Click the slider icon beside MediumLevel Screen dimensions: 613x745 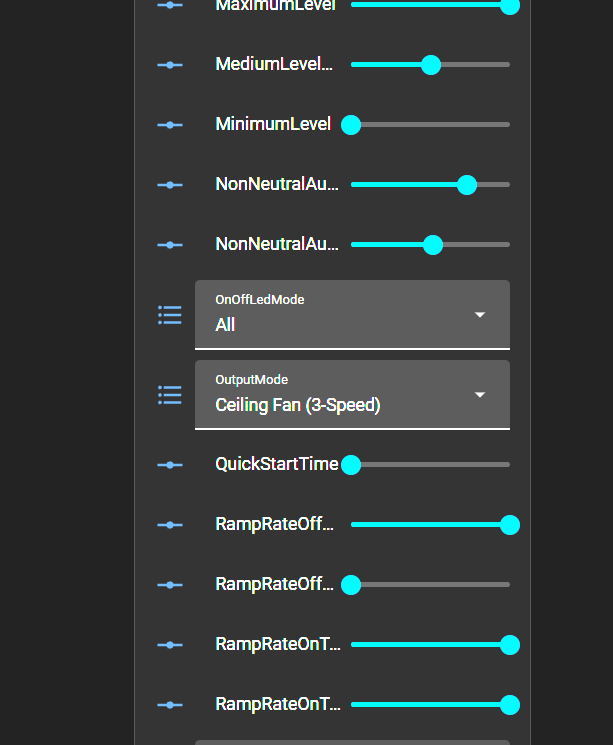click(x=170, y=65)
